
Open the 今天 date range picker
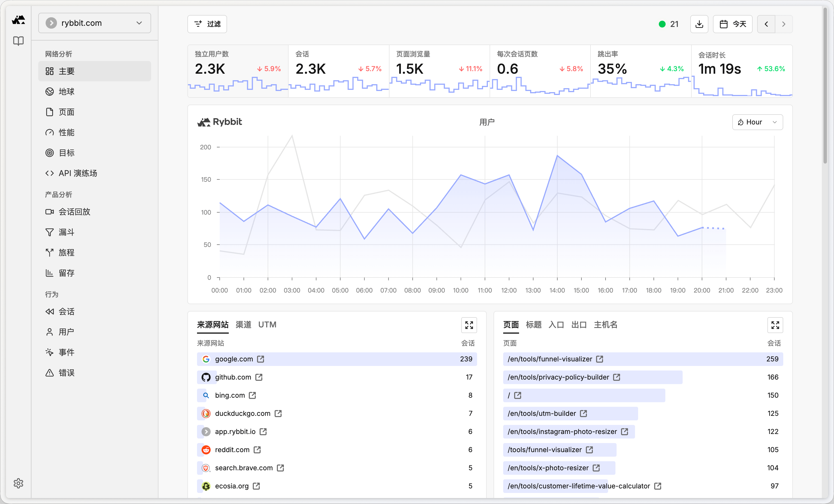coord(733,24)
